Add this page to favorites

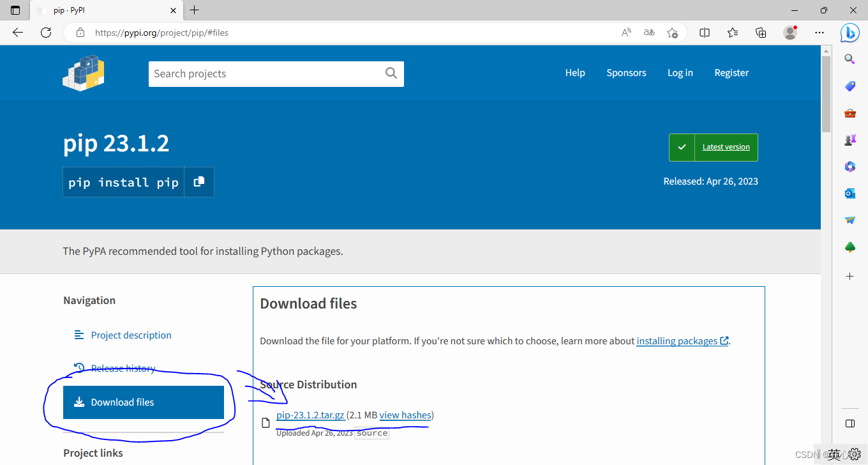(x=672, y=33)
